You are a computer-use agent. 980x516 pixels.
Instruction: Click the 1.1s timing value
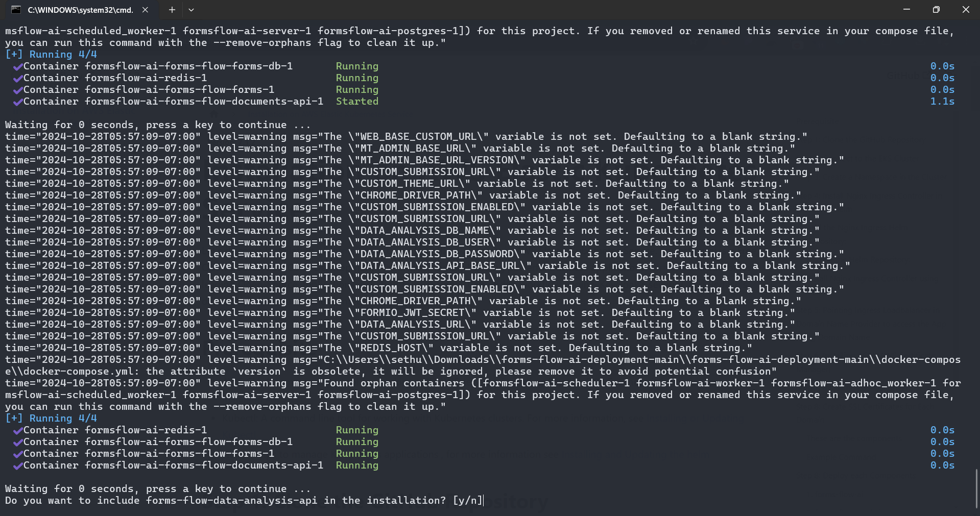tap(942, 101)
